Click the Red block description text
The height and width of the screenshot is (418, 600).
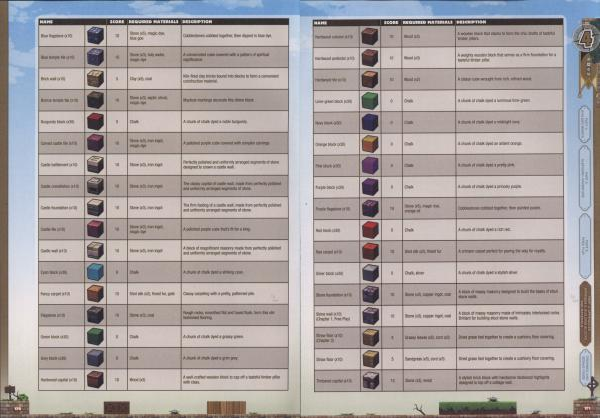click(x=484, y=230)
